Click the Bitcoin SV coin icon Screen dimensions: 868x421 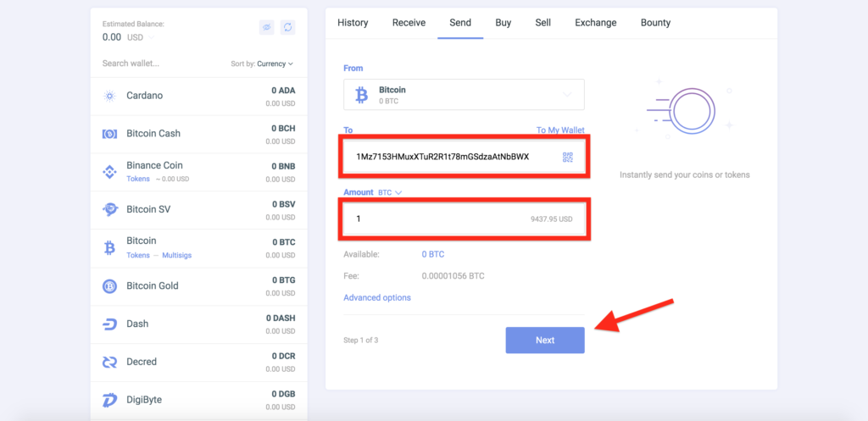109,210
